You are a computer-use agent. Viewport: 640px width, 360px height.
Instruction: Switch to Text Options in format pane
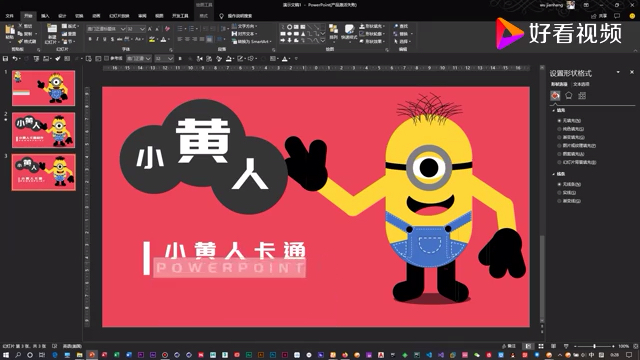tap(581, 84)
